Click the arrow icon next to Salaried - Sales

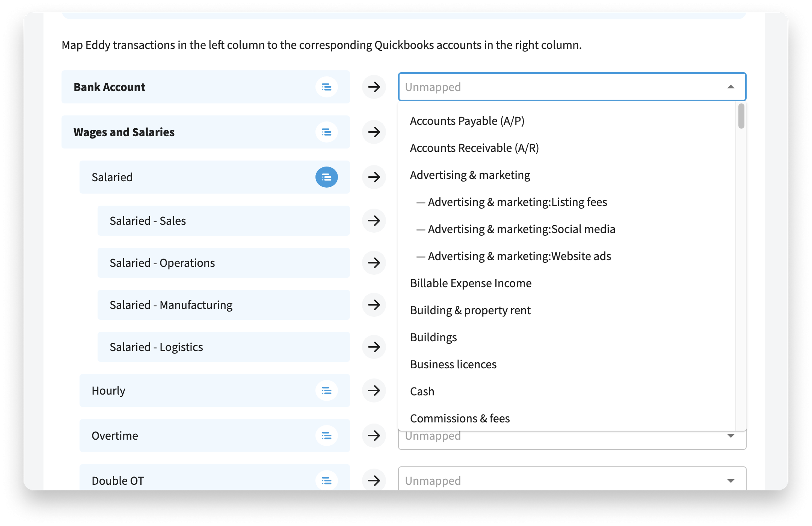tap(374, 221)
